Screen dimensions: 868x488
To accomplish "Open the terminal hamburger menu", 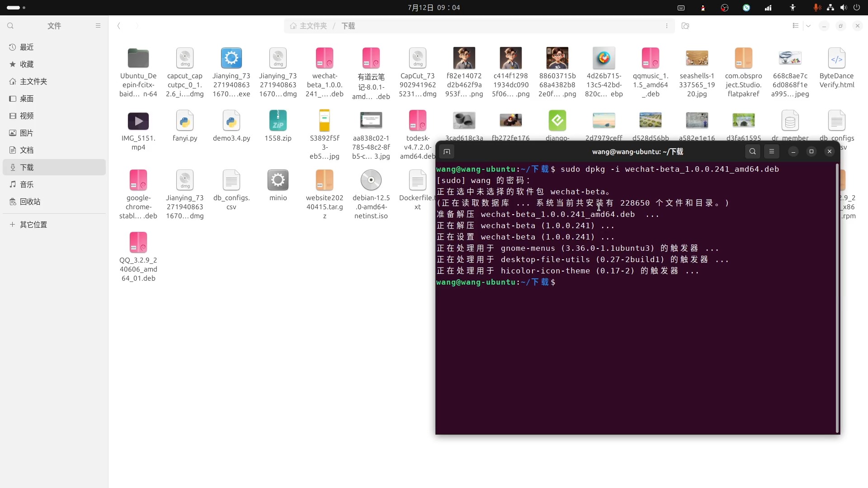I will click(772, 152).
